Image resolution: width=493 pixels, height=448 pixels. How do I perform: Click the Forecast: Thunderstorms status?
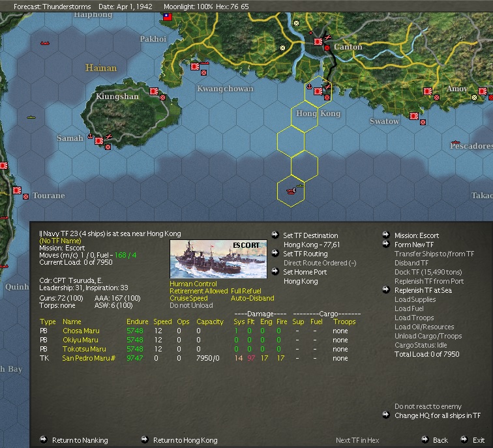pyautogui.click(x=52, y=7)
